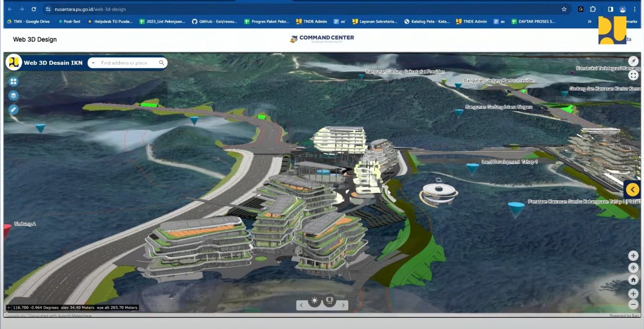Screen dimensions: 644x329
Task: Click the find my location icon
Action: tap(633, 268)
